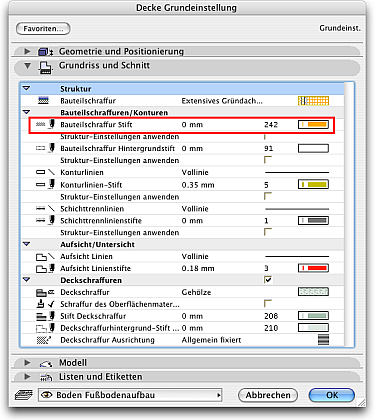The width and height of the screenshot is (375, 420).
Task: Click the Favoriten button
Action: pyautogui.click(x=43, y=29)
